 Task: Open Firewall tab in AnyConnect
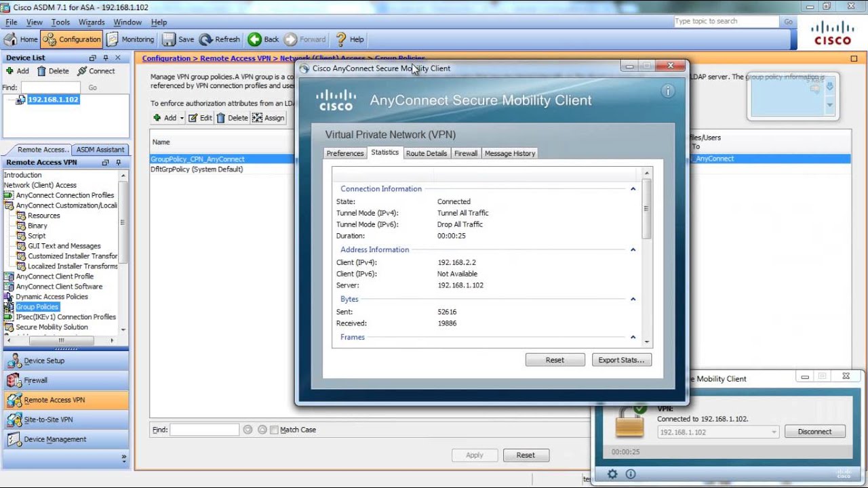(466, 154)
